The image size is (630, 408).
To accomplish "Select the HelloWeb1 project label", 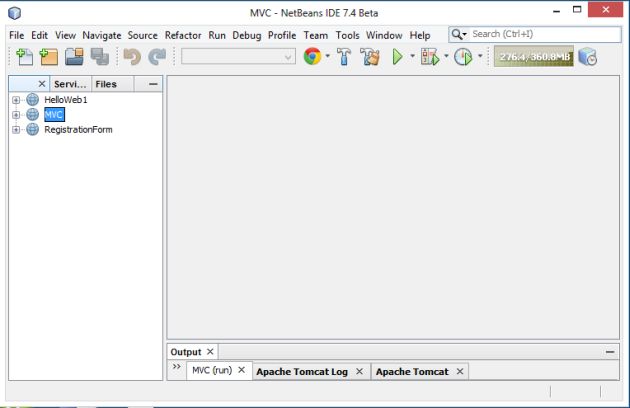I will click(65, 100).
